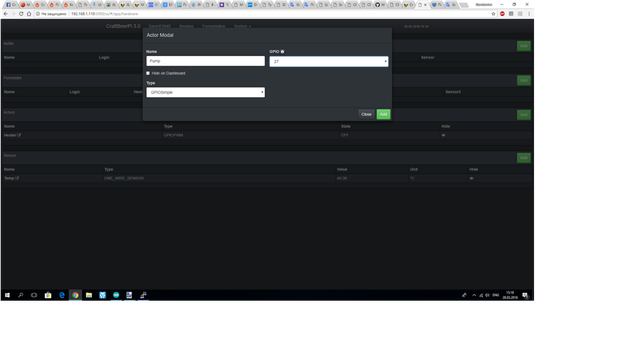Click edit icon next to Temp sensor
Screen dimensions: 640x360
coord(17,178)
